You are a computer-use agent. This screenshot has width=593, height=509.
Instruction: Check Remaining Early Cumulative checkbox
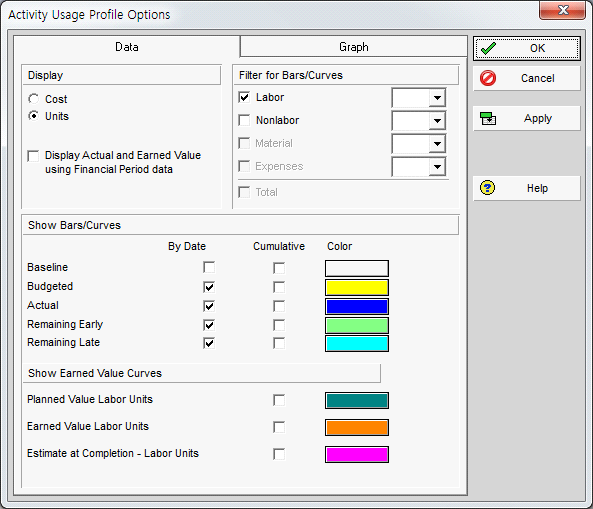pyautogui.click(x=279, y=325)
